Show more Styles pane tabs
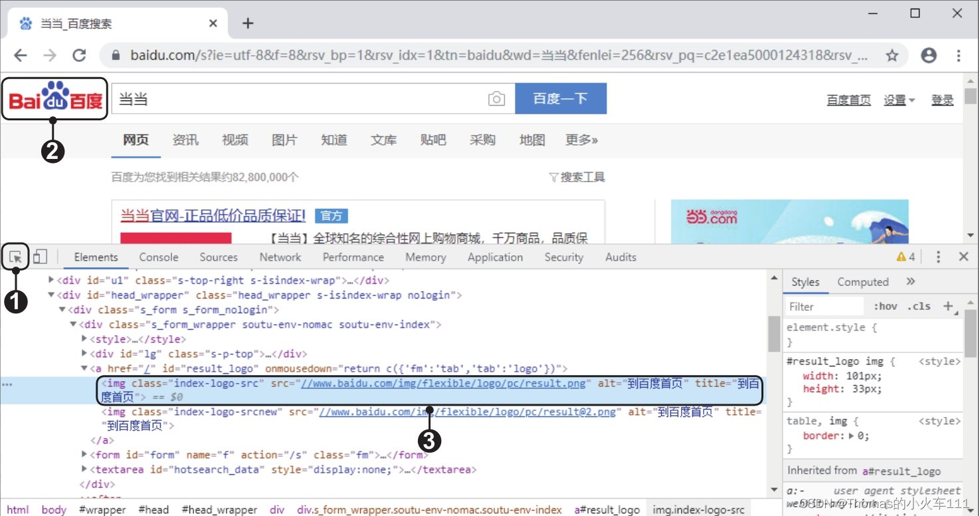The image size is (980, 516). pyautogui.click(x=911, y=281)
